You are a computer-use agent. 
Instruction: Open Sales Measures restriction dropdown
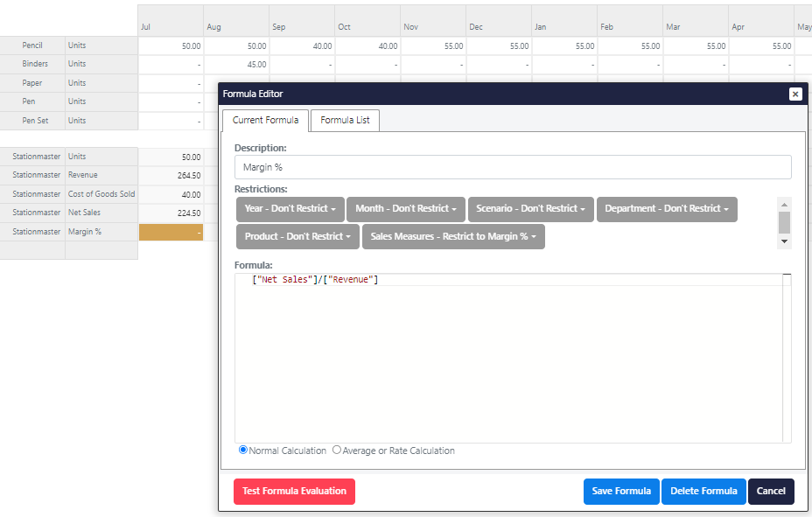coord(453,237)
